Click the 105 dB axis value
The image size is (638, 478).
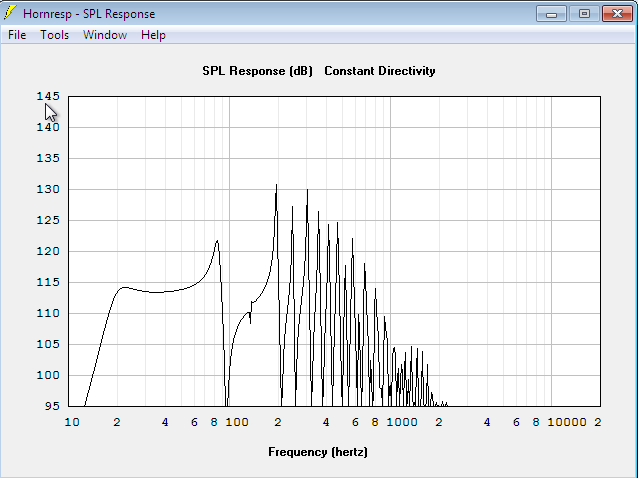[x=48, y=344]
